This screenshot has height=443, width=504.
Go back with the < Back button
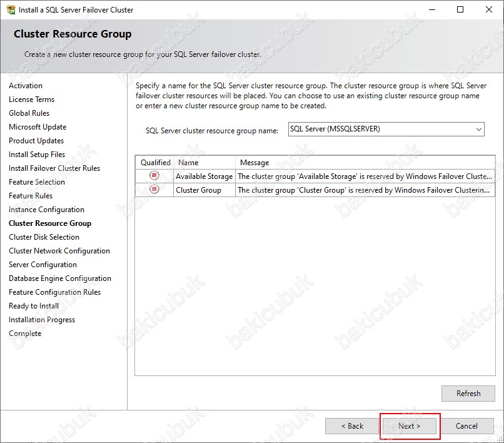[352, 426]
